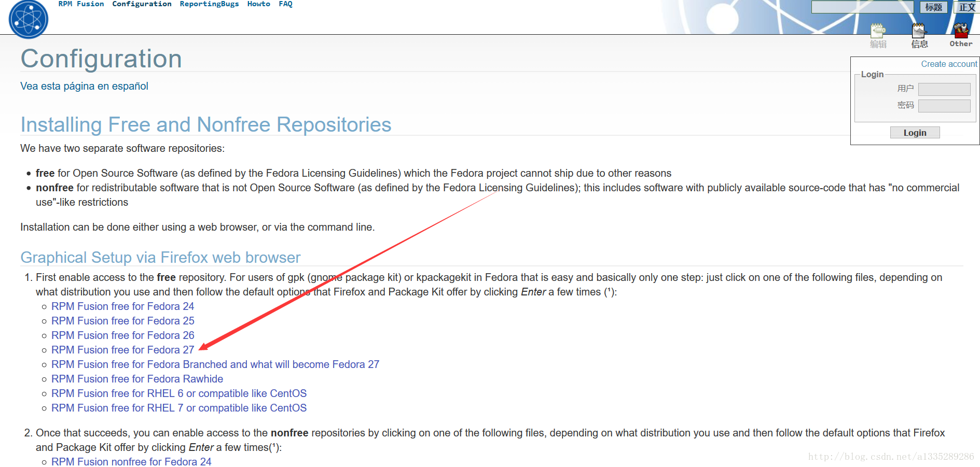Open the Configuration menu item
The width and height of the screenshot is (980, 467).
(142, 4)
